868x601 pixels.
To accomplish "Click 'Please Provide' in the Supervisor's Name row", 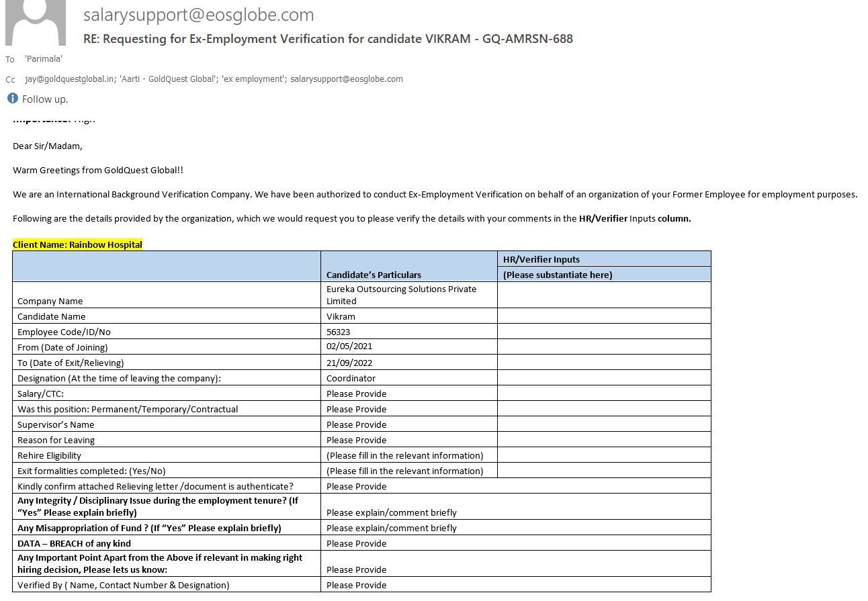I will pyautogui.click(x=356, y=424).
